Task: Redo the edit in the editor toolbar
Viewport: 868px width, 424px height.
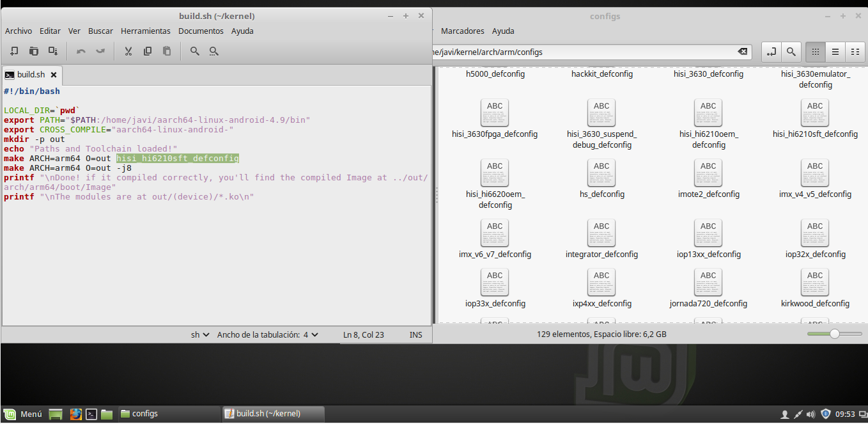Action: [x=100, y=51]
